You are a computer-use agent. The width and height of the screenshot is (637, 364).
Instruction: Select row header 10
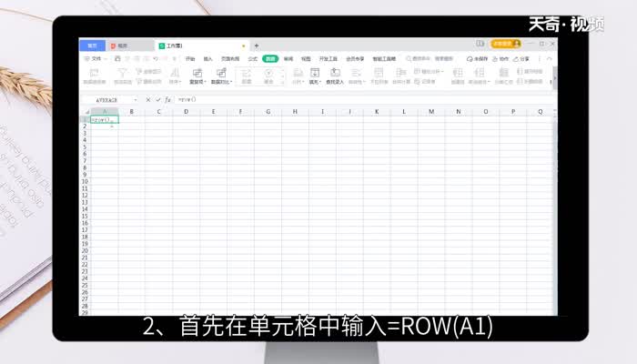coord(85,182)
